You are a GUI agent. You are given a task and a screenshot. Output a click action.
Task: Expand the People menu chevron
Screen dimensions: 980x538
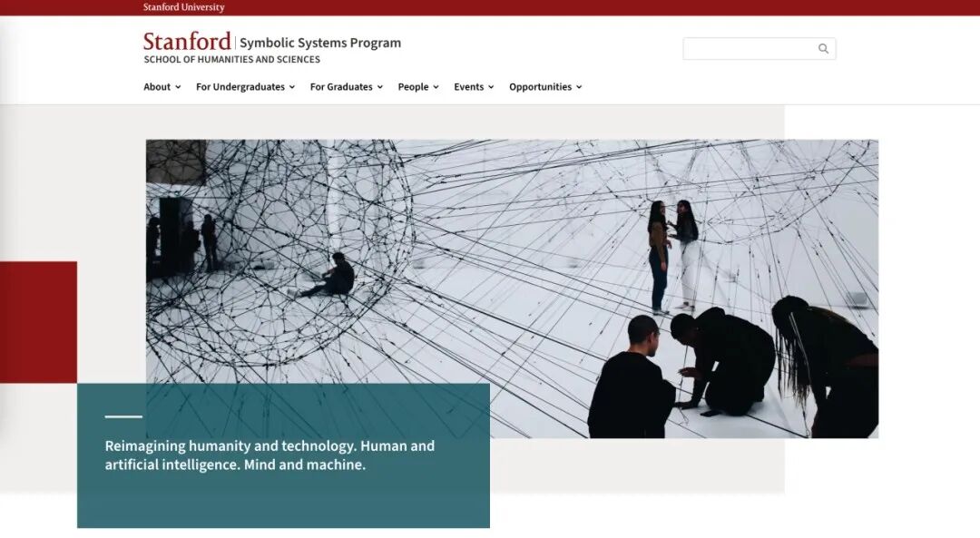(x=436, y=87)
